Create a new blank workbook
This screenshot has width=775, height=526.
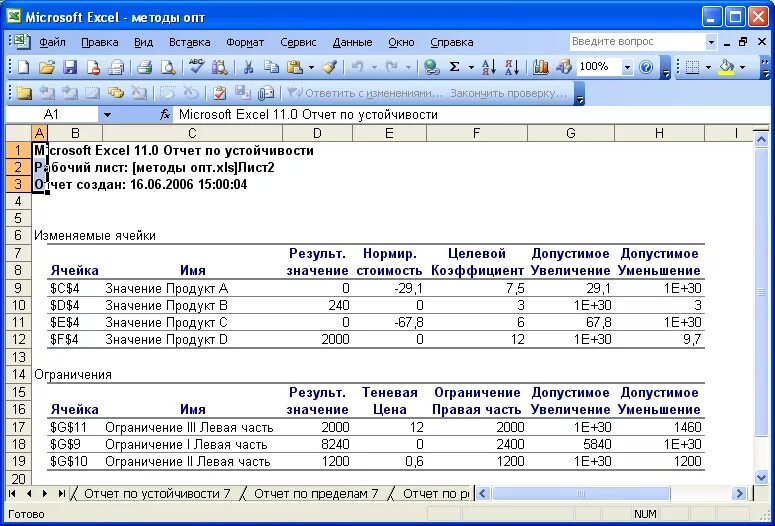[23, 67]
